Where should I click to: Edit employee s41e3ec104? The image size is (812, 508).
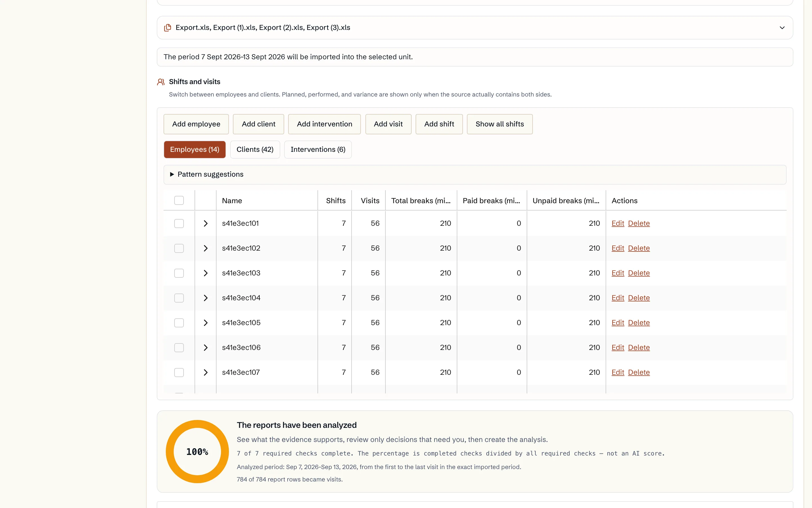[618, 298]
